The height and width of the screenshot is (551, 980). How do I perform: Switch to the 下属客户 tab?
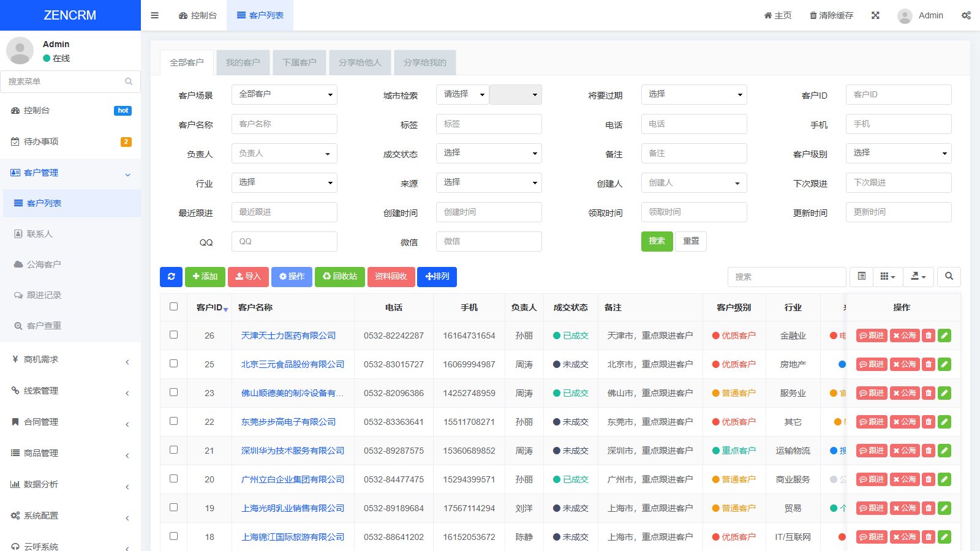coord(299,62)
